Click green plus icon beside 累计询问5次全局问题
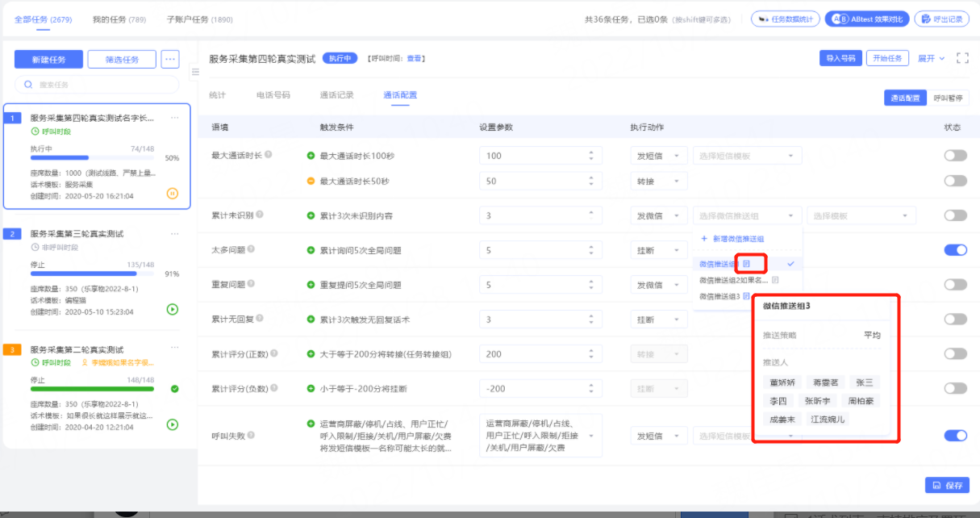980x518 pixels. coord(311,250)
